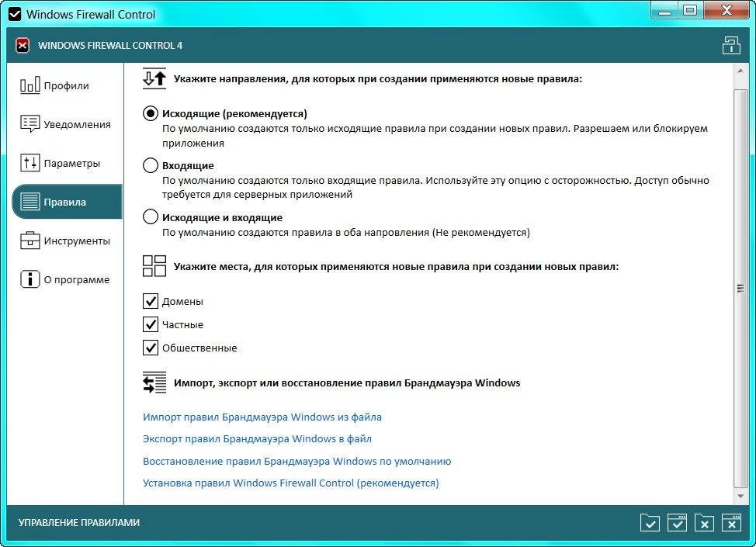Click the red X firewall status icon

[x=23, y=45]
